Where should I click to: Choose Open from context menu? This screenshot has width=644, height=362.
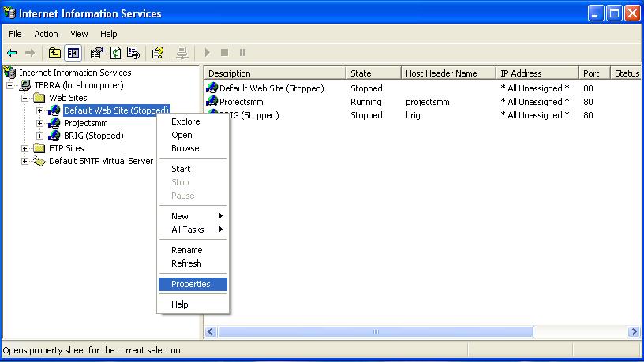point(193,135)
